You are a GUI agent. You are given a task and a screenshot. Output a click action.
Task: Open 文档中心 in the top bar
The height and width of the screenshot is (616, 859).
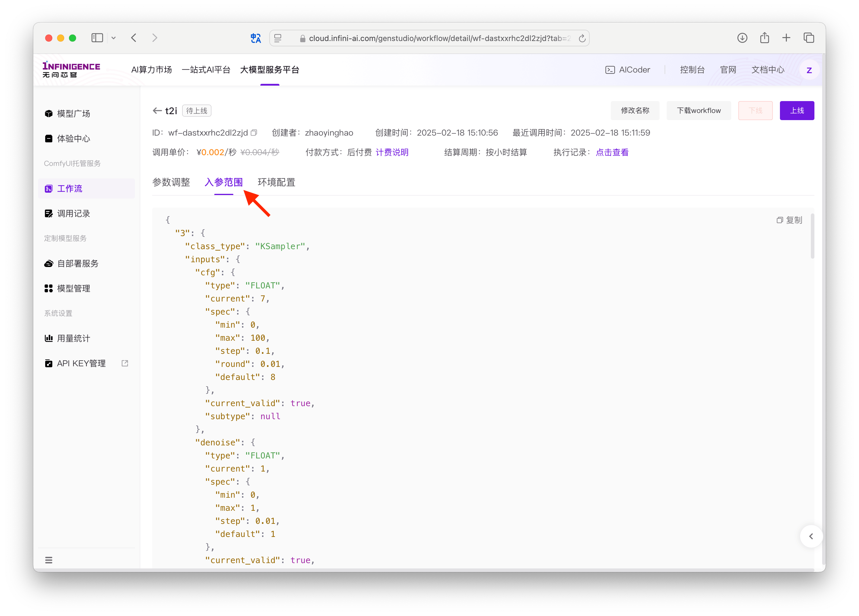pos(768,70)
